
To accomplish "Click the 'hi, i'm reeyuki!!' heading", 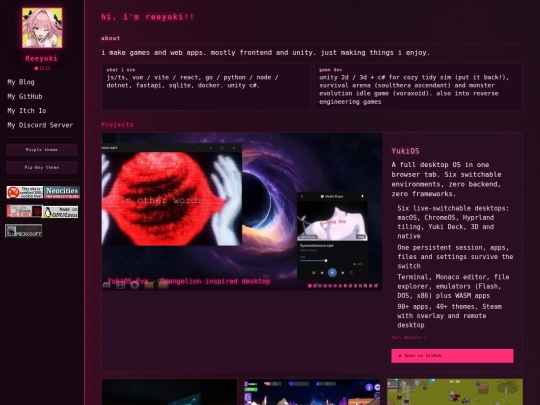I will pyautogui.click(x=148, y=17).
